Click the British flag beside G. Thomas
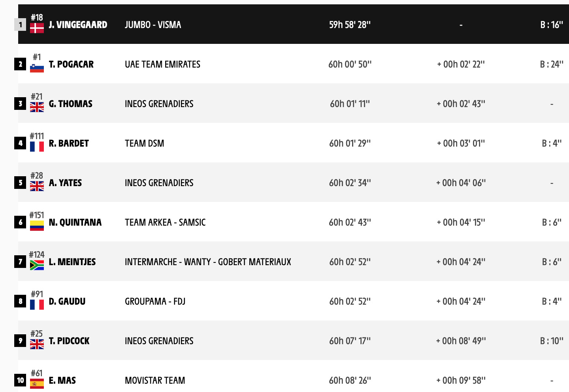The image size is (569, 392). click(37, 107)
